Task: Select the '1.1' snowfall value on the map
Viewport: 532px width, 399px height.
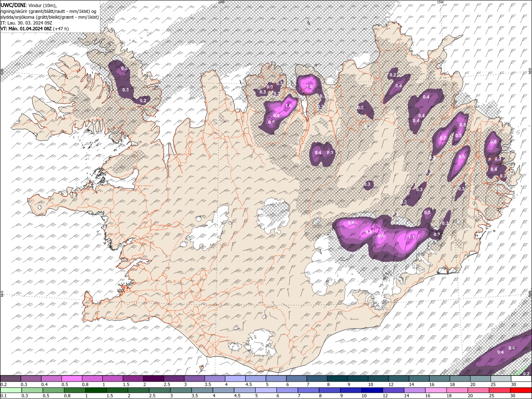Action: [411, 237]
